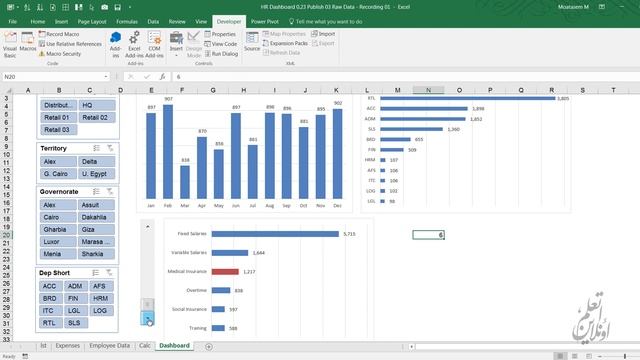Open Ribbon Display Options
This screenshot has height=360, width=640.
pyautogui.click(x=602, y=7)
